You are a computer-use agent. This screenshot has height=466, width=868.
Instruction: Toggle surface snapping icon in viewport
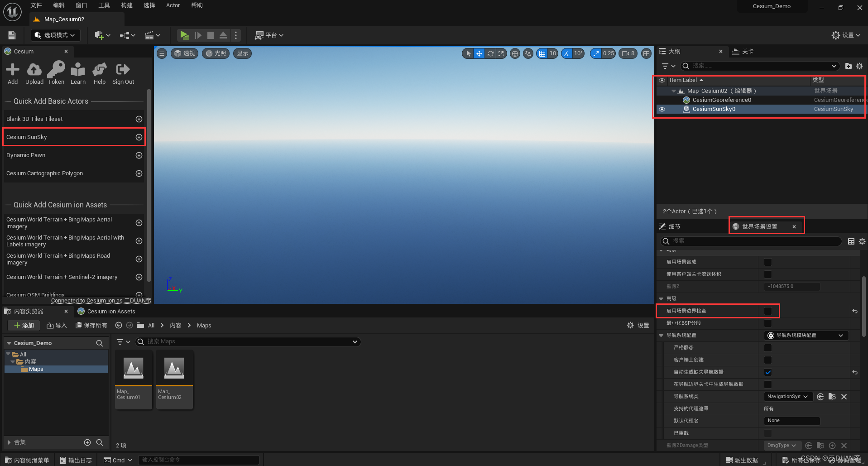528,53
